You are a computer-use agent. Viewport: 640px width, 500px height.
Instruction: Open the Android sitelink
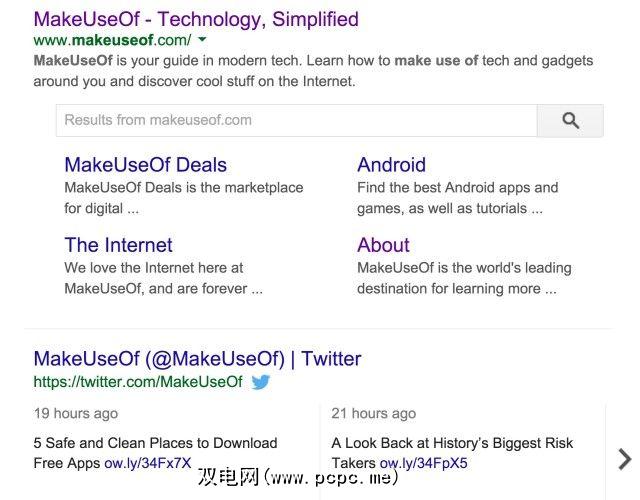(391, 165)
